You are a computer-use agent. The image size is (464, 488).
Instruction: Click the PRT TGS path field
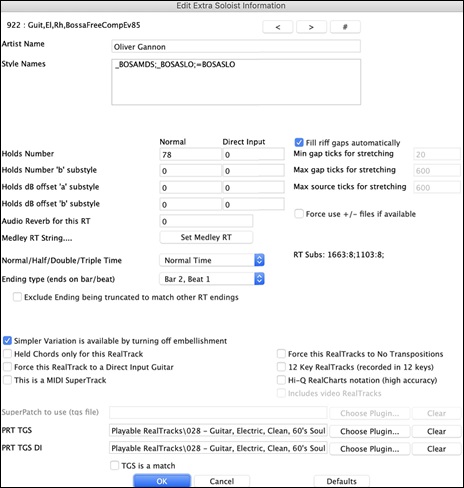click(x=218, y=431)
